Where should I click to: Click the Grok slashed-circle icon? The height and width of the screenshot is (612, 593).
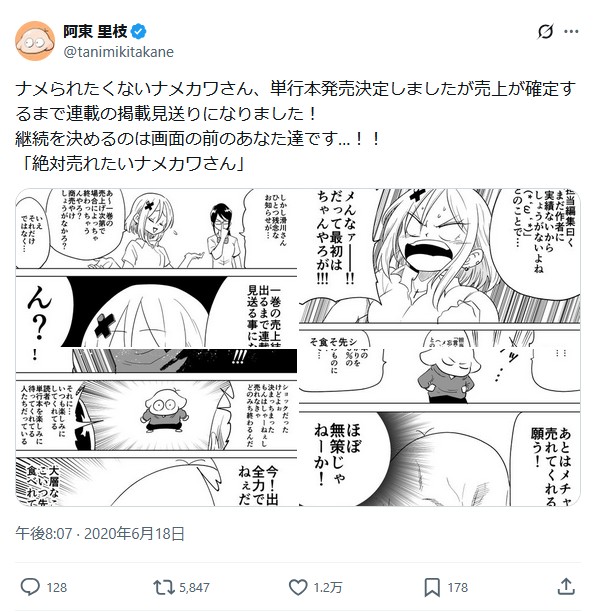pyautogui.click(x=545, y=32)
